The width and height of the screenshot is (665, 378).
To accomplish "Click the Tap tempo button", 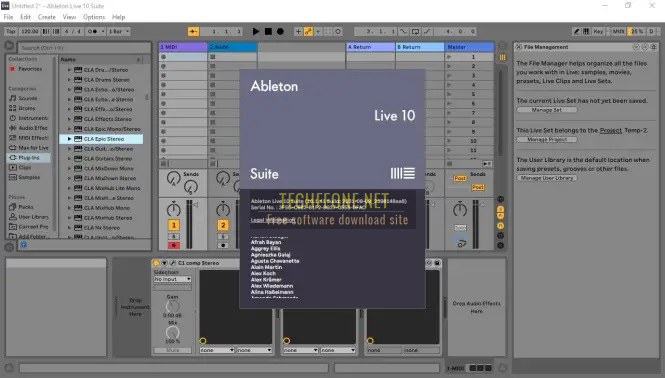I will [11, 31].
